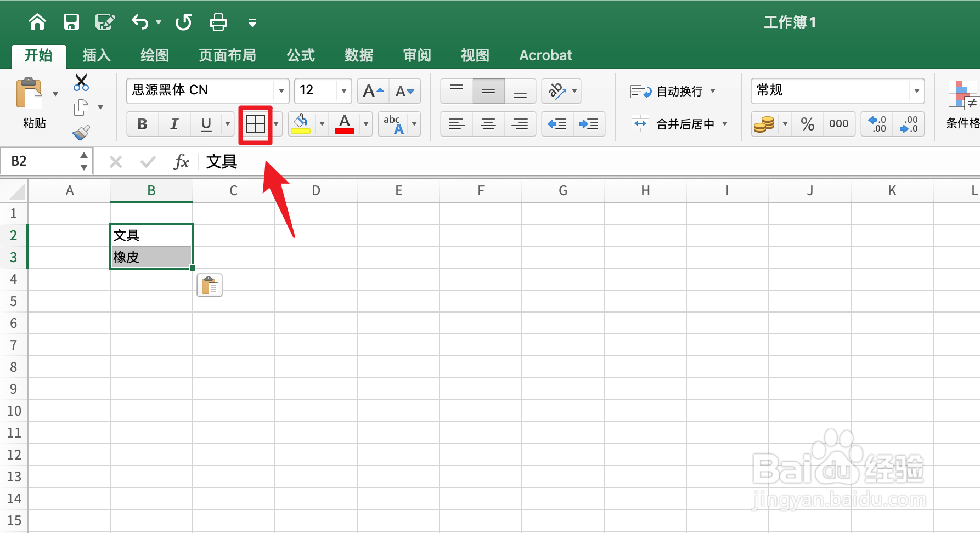Open the 绘图 ribbon tab
This screenshot has height=533, width=980.
155,55
